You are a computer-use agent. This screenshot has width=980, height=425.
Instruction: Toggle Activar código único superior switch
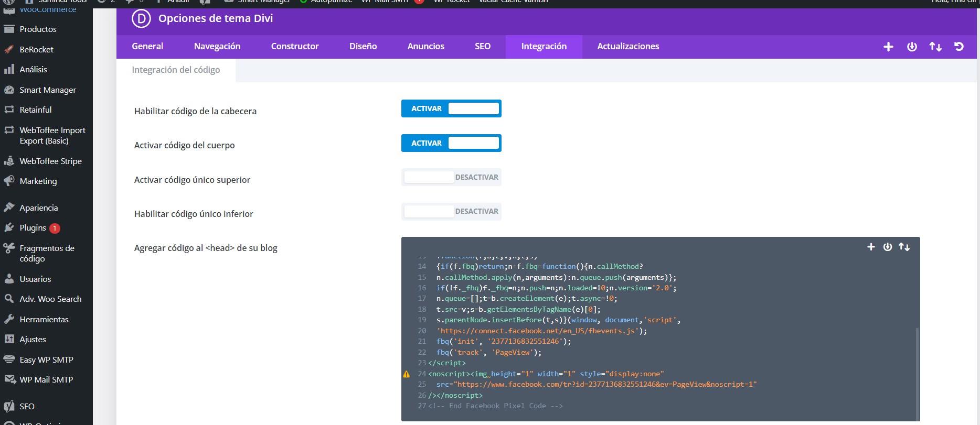(451, 177)
